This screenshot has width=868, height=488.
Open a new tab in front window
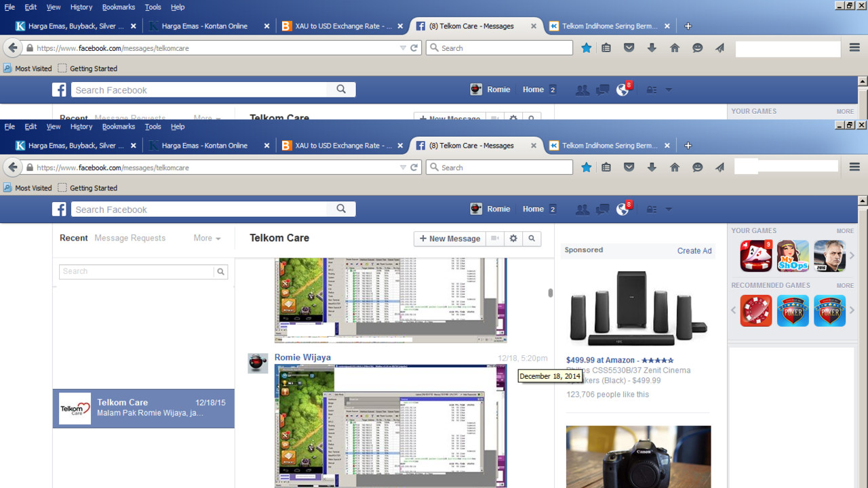688,146
